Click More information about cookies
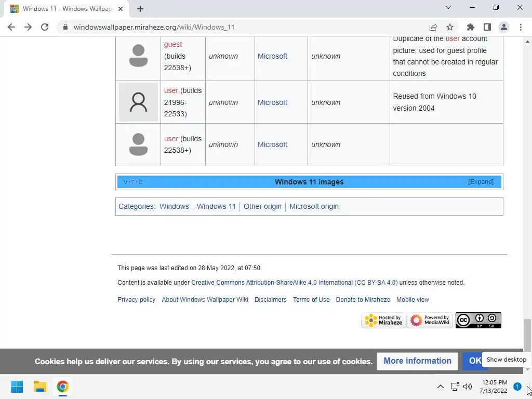 coord(417,361)
